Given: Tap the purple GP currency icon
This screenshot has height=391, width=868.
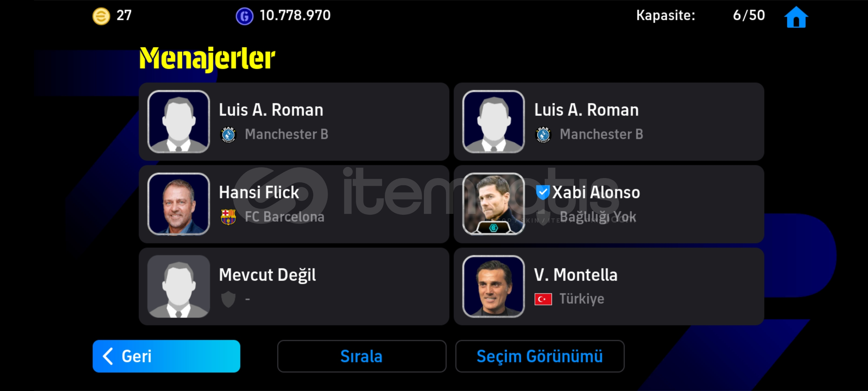Looking at the screenshot, I should click(x=244, y=16).
